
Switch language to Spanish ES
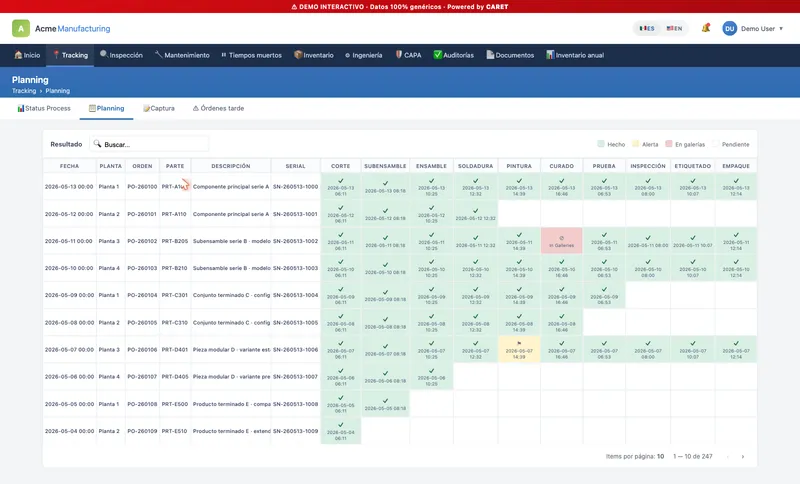pyautogui.click(x=647, y=29)
